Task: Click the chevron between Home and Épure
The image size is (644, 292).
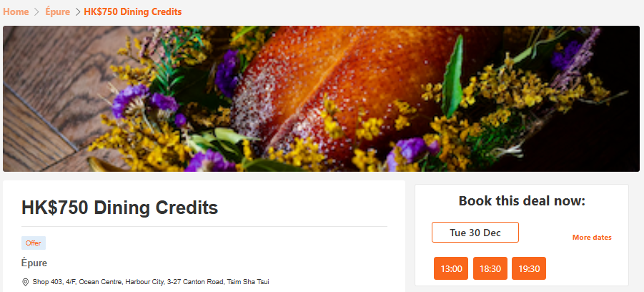Action: click(x=37, y=12)
